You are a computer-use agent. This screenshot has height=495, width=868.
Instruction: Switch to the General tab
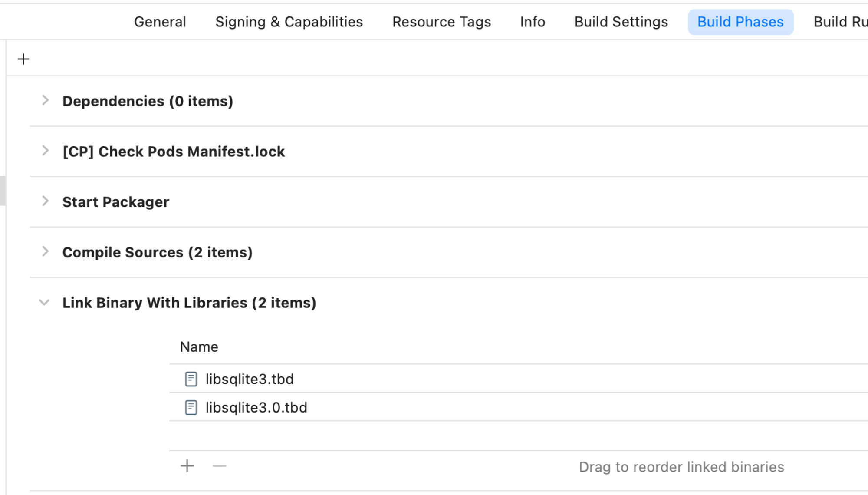coord(160,22)
